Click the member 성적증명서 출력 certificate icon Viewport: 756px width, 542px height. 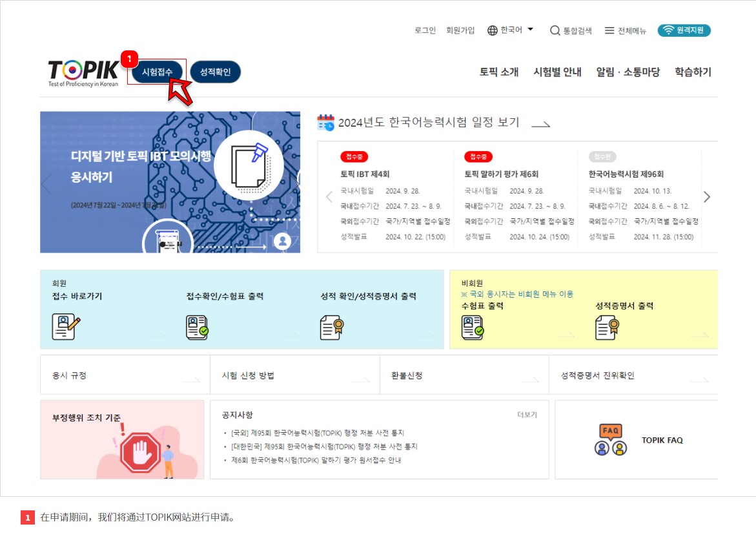(x=332, y=328)
